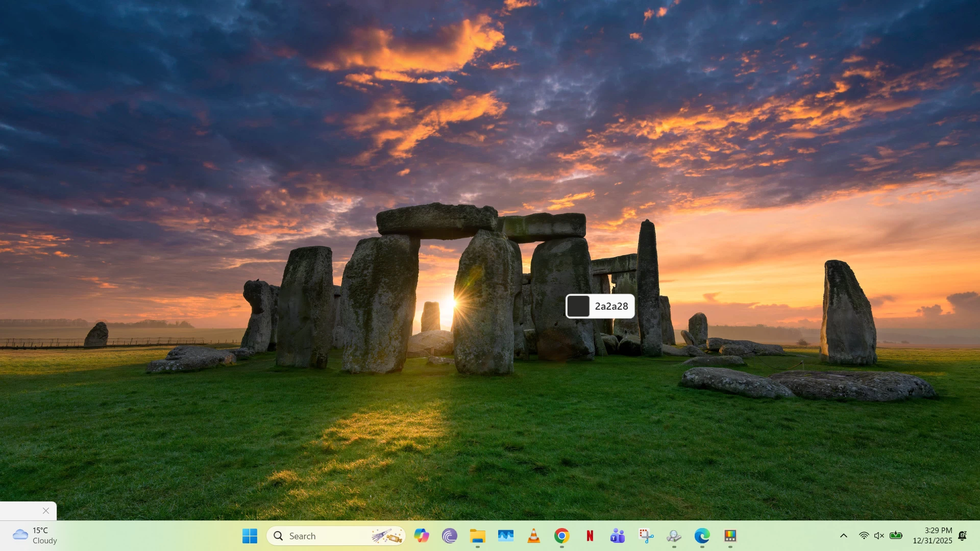Viewport: 980px width, 551px height.
Task: Launch Microsoft Copilot from the taskbar
Action: [422, 536]
